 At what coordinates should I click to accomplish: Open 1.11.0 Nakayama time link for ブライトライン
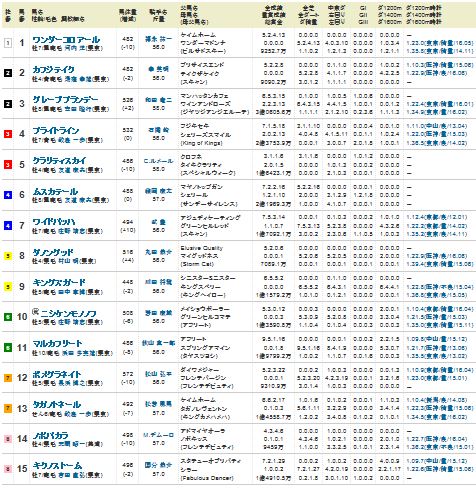437,126
